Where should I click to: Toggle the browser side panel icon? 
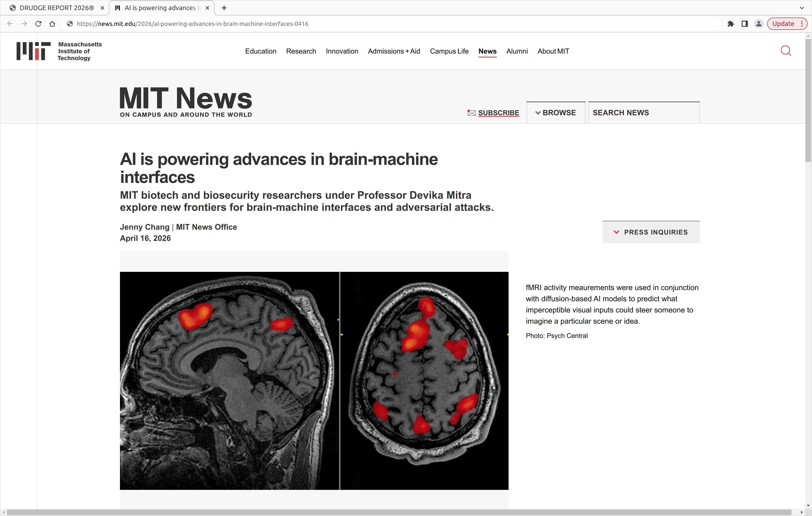pos(745,24)
